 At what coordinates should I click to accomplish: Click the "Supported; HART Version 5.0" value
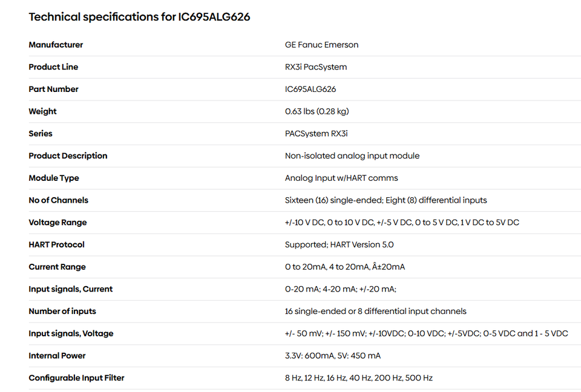point(339,245)
